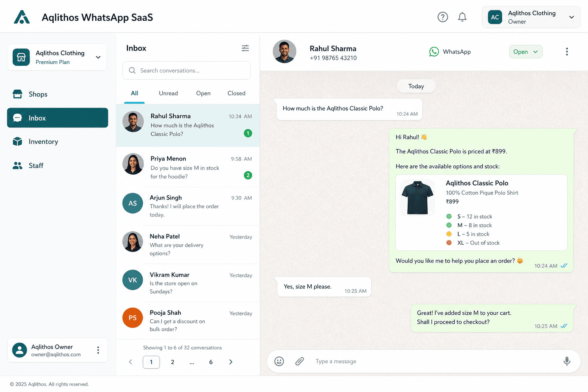Screen dimensions: 588x392
Task: Click the WhatsApp channel icon
Action: click(x=434, y=52)
